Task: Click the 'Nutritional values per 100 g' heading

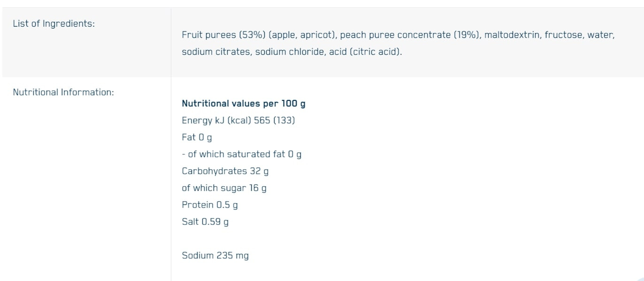Action: point(243,104)
